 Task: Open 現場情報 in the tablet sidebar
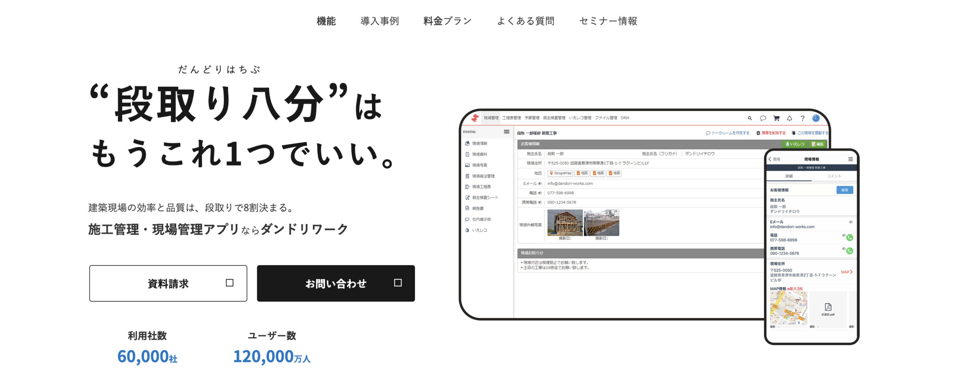click(479, 143)
